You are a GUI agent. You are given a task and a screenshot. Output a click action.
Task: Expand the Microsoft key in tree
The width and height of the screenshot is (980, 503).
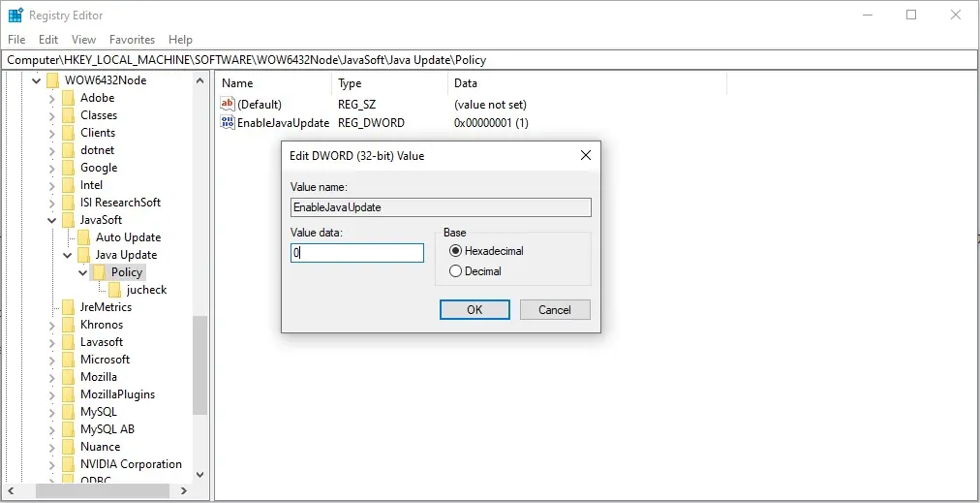click(52, 360)
